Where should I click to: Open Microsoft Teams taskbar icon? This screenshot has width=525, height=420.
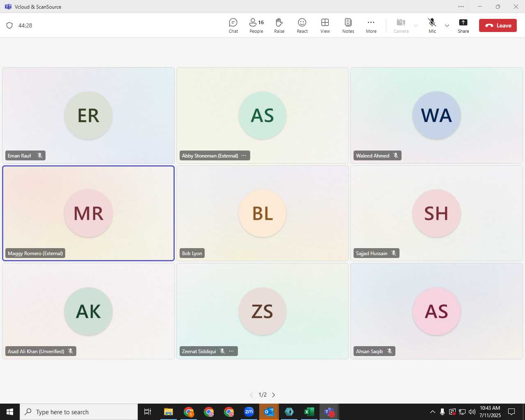tap(329, 412)
